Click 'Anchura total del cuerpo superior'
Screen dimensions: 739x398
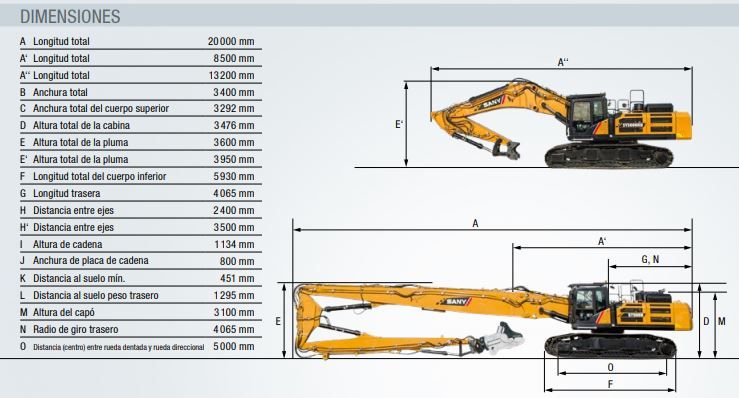tap(101, 108)
